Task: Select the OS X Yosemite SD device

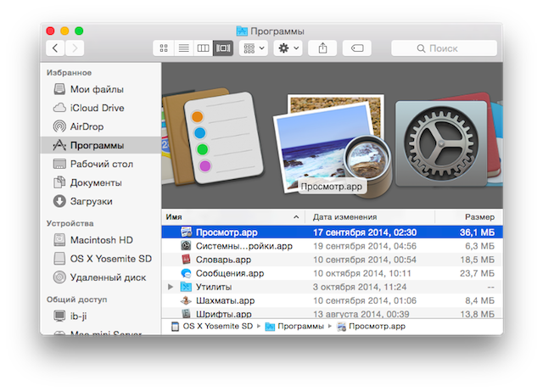Action: [x=100, y=259]
